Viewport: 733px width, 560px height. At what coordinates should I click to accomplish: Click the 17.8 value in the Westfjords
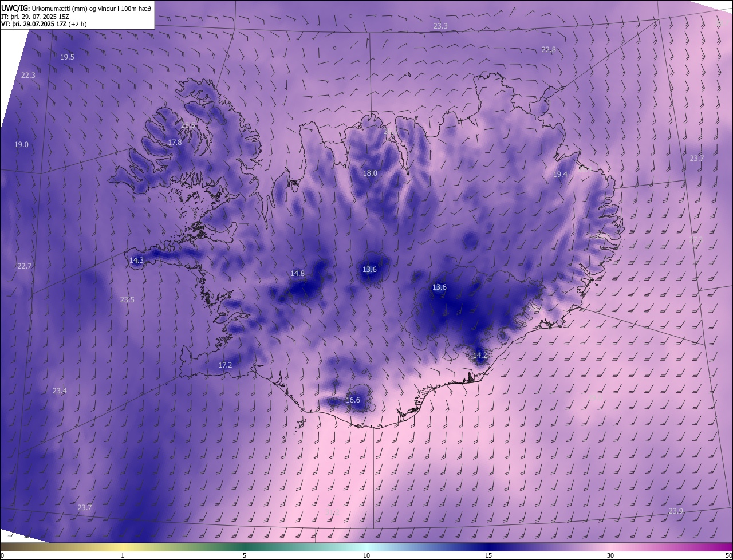click(x=175, y=143)
